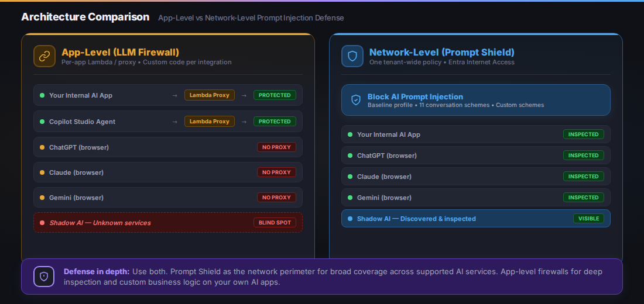Click the PROTECTED badge for Your Internal AI App

pos(275,95)
